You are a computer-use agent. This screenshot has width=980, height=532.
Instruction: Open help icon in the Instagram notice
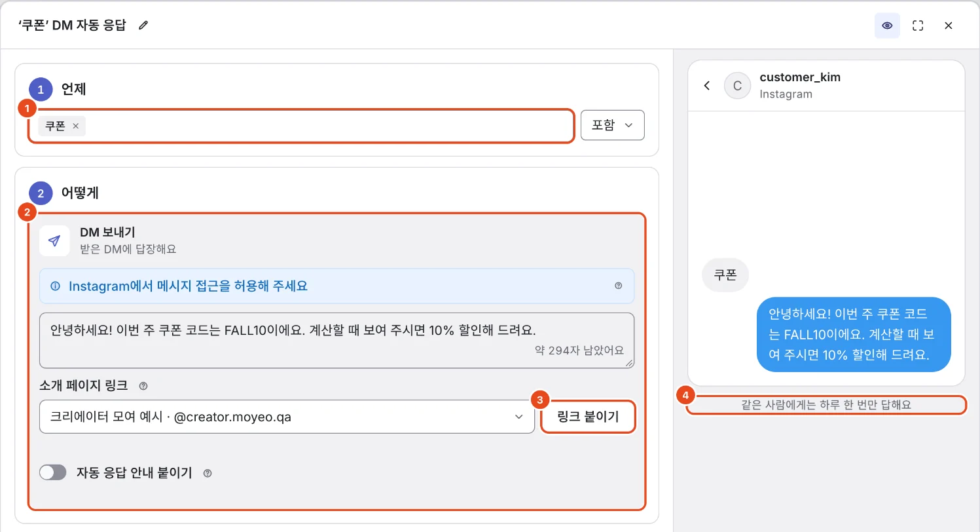pyautogui.click(x=619, y=286)
